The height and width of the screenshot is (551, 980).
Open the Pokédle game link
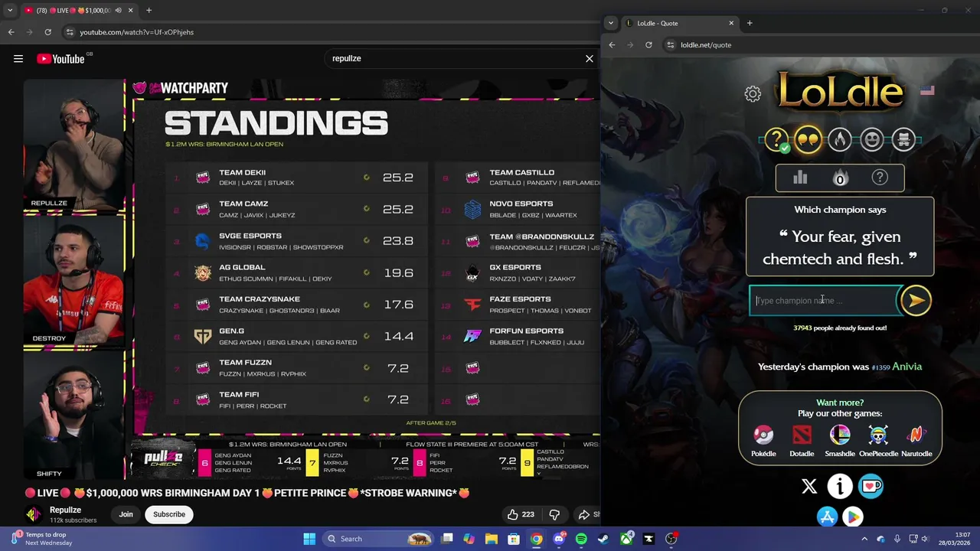763,441
